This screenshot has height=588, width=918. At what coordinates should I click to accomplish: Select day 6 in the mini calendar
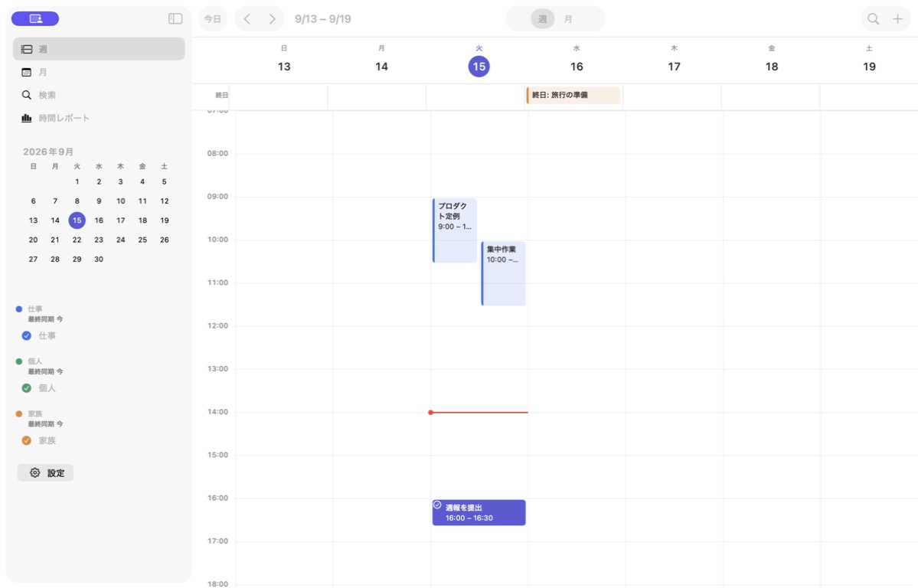[x=34, y=201]
